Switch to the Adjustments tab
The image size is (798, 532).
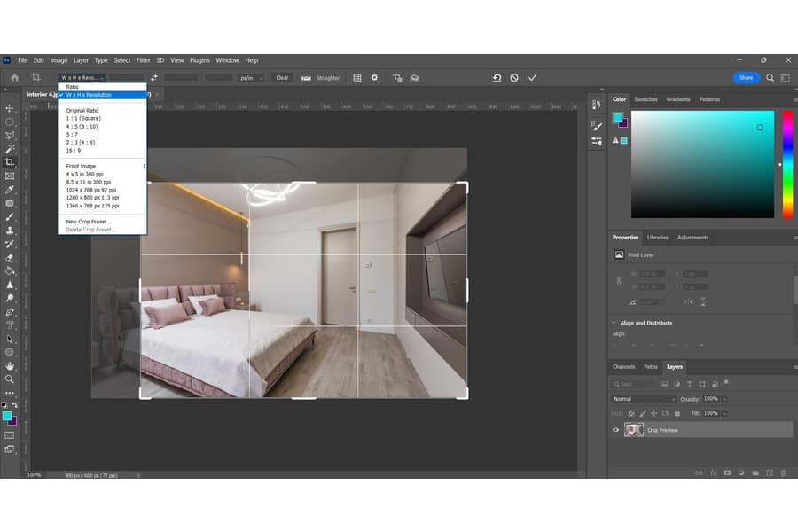692,238
